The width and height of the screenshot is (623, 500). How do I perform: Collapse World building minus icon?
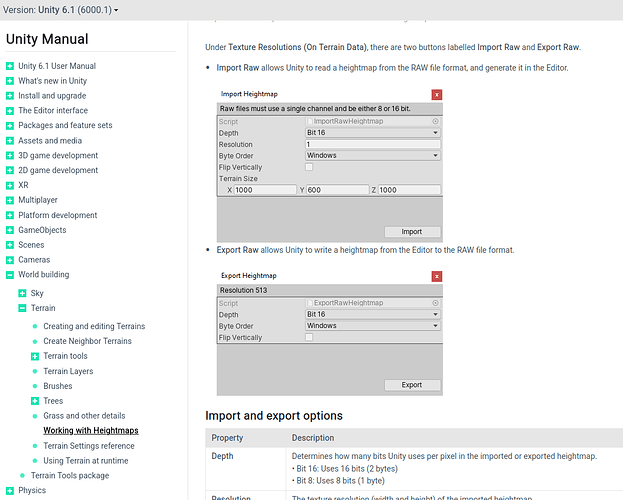10,275
